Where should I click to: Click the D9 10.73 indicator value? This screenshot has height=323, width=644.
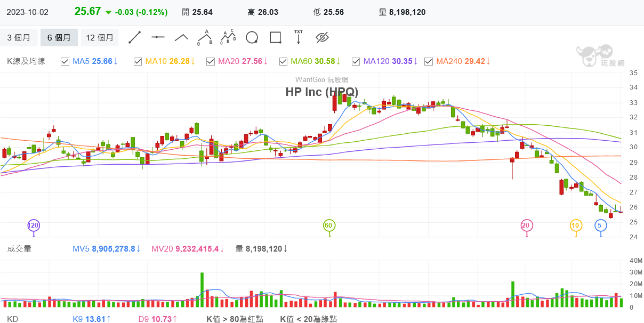(x=158, y=319)
